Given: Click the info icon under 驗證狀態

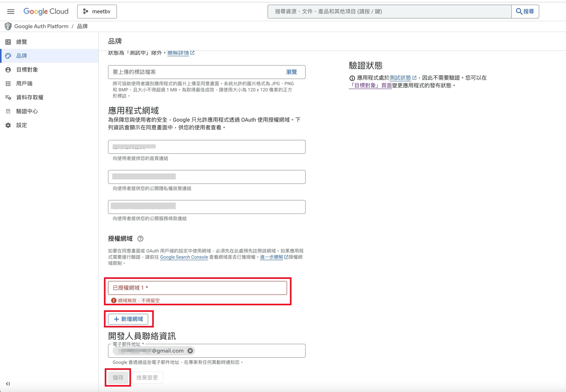Looking at the screenshot, I should coord(352,78).
